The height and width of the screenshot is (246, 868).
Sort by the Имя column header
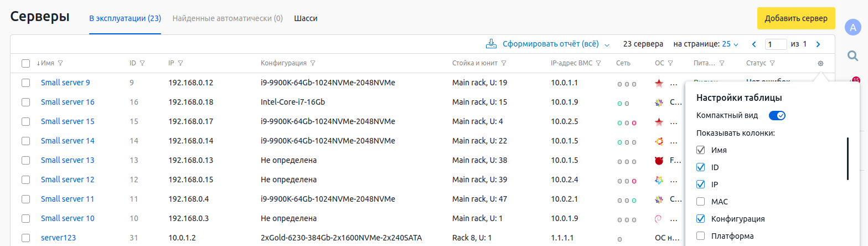click(x=47, y=63)
